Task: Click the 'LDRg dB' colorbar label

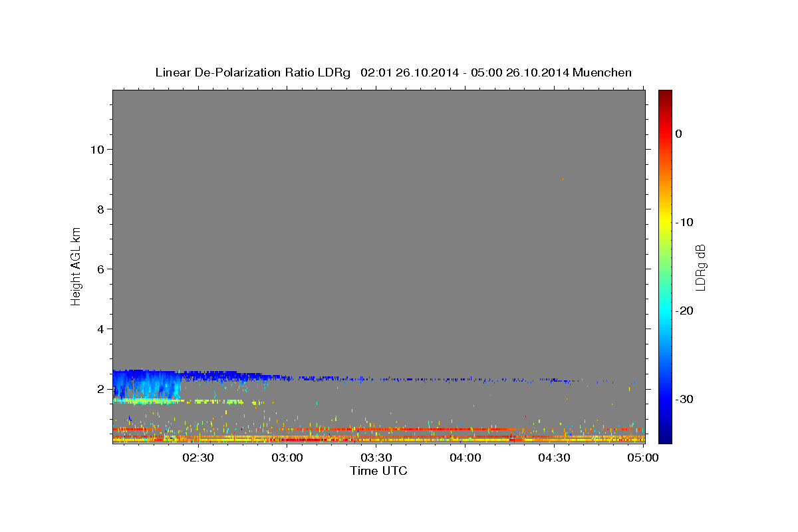Action: 700,267
